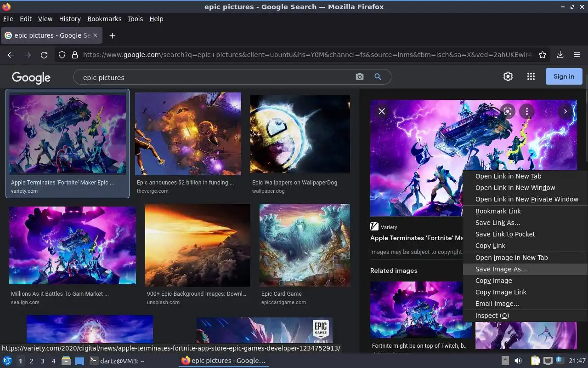Select Open Link in New Private Window

(x=525, y=199)
